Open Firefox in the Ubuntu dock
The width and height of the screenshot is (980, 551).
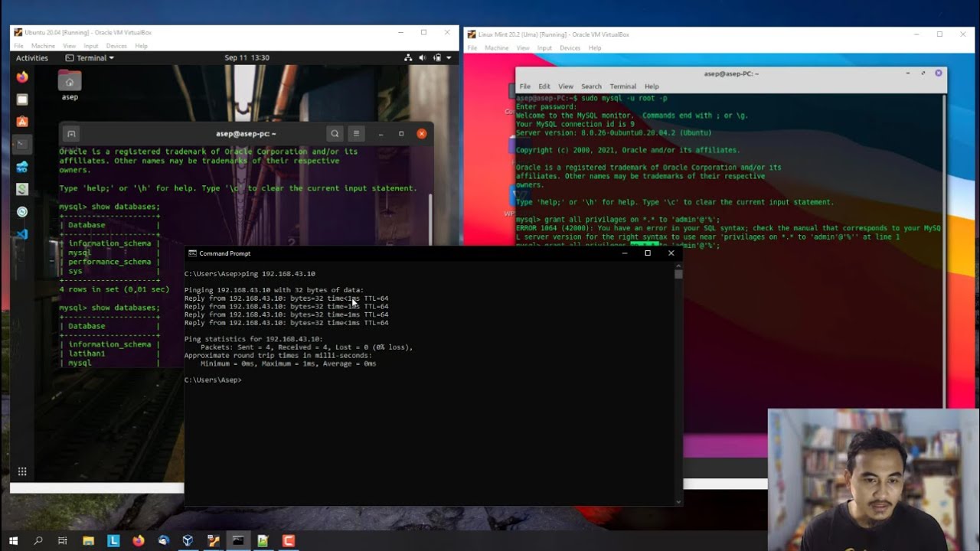click(x=22, y=77)
